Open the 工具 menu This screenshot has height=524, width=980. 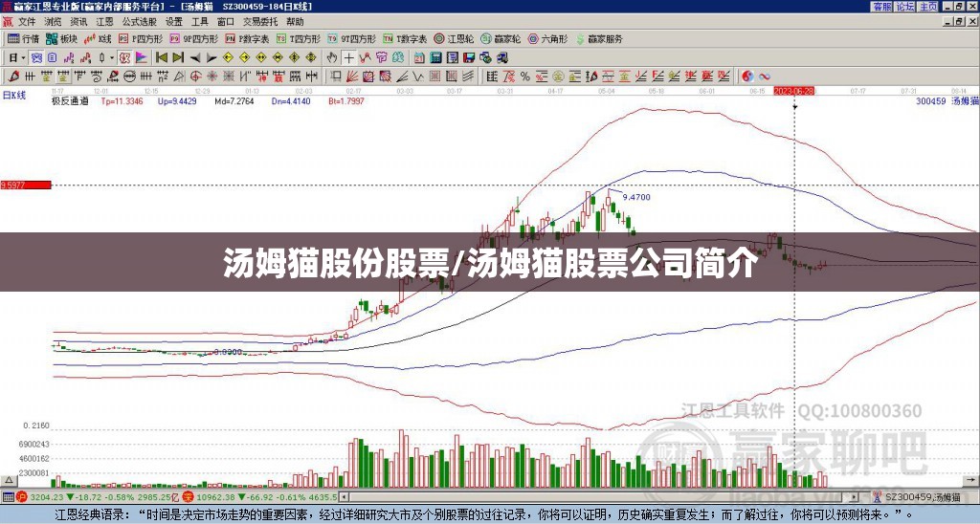click(x=200, y=22)
